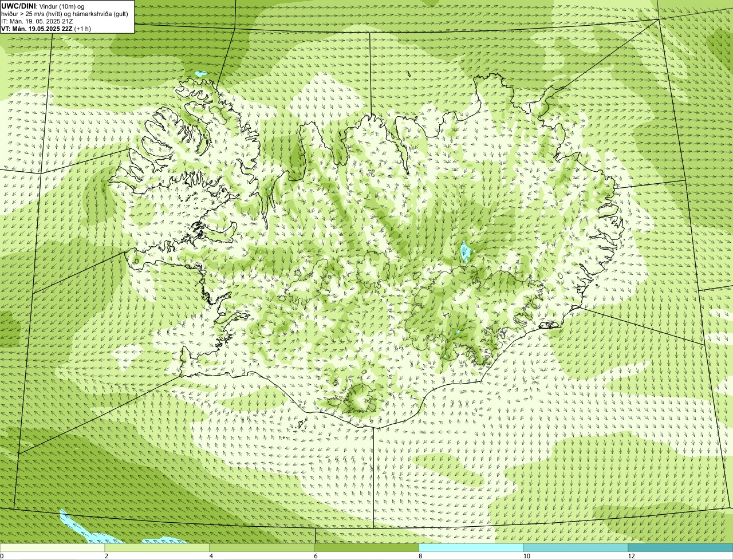The image size is (733, 560).
Task: Select the cyan color bar segment between 8 and 10
Action: tap(472, 547)
